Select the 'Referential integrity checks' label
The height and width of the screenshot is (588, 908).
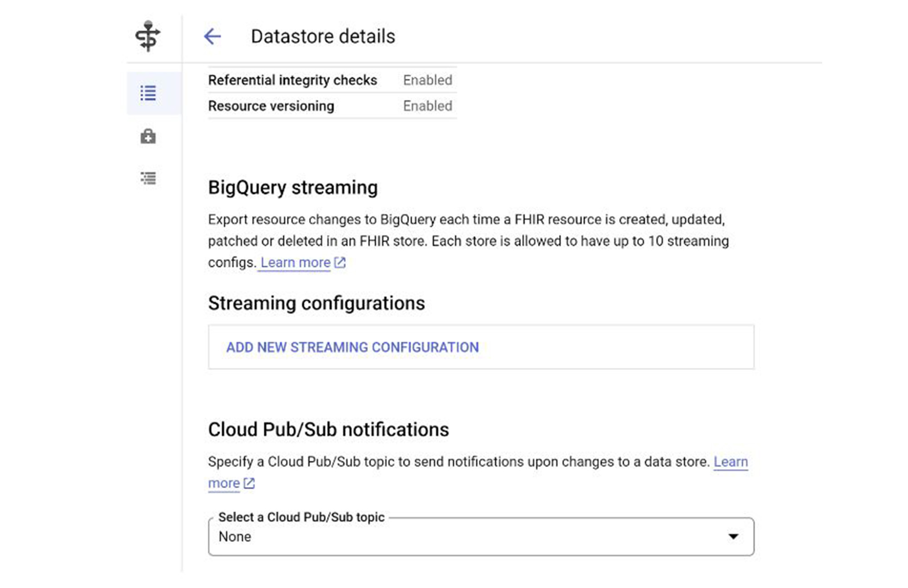coord(292,80)
